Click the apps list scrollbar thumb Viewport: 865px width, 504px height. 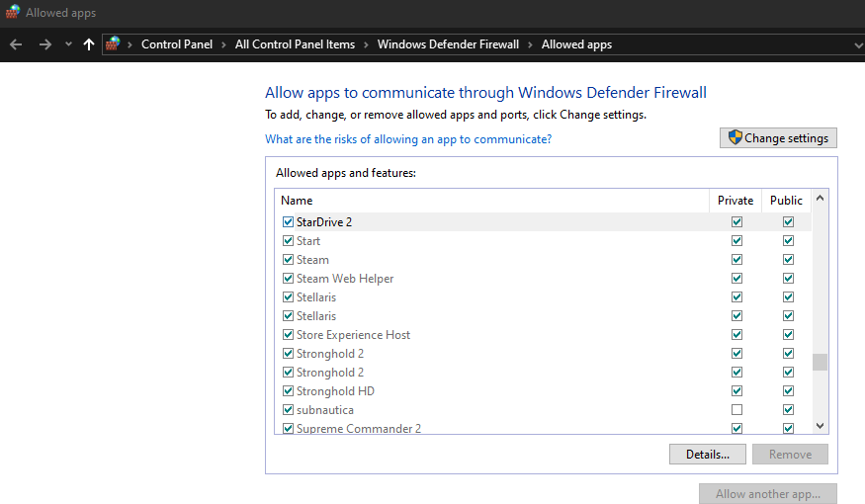[x=820, y=362]
